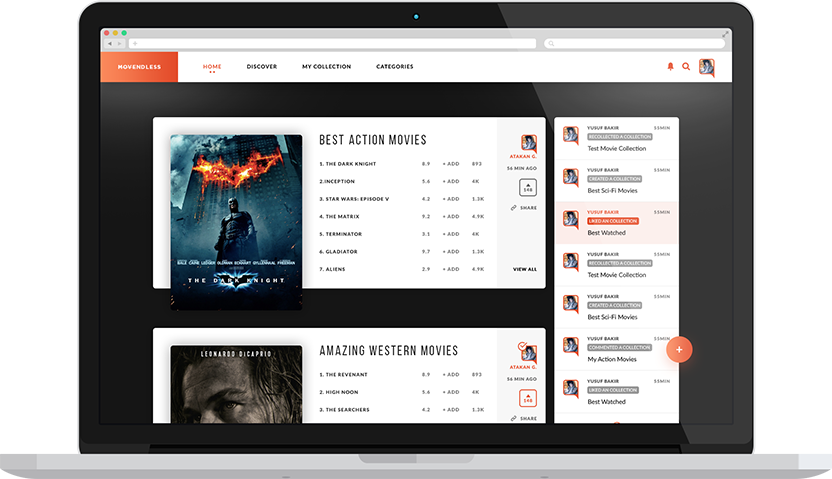Open the My Collection tab
The height and width of the screenshot is (479, 832).
click(x=326, y=66)
